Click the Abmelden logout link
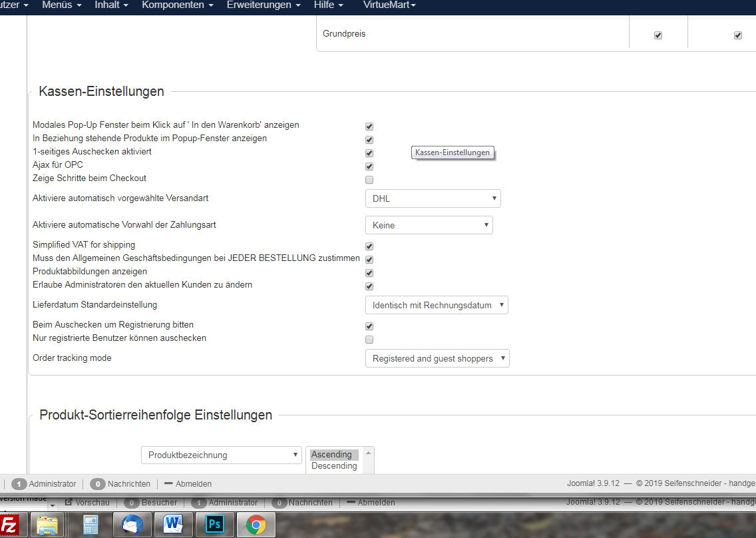This screenshot has height=538, width=756. pos(188,484)
